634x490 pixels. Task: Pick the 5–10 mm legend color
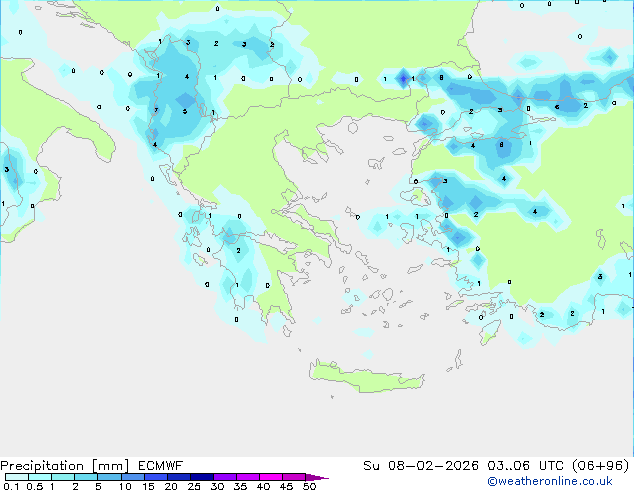click(109, 477)
